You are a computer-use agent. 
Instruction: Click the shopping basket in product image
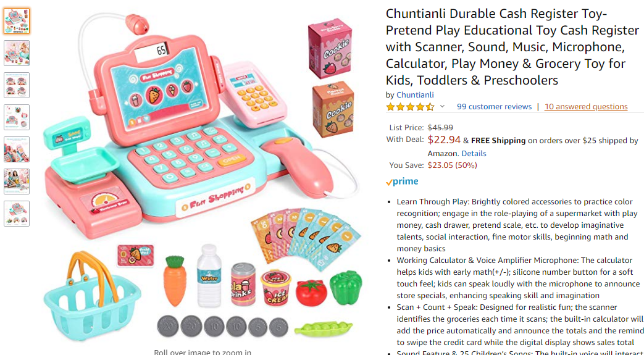(92, 294)
